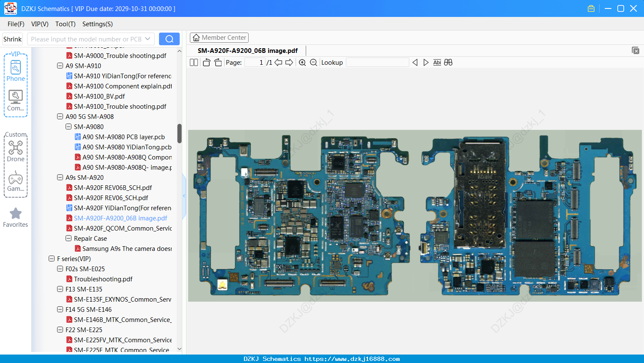Collapse the A9s SM-A920 node
This screenshot has height=363, width=644.
[x=60, y=178]
